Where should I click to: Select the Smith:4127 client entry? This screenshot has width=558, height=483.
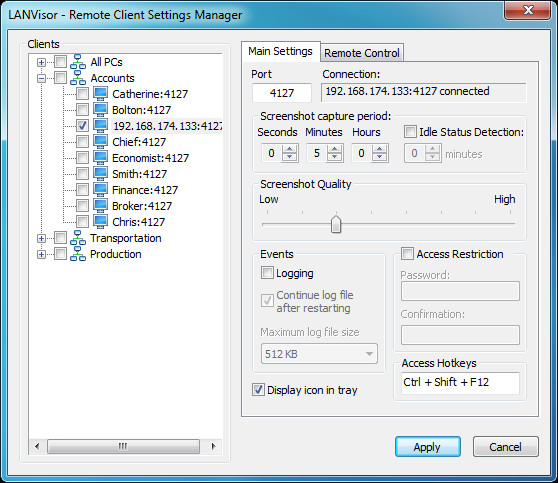click(x=139, y=174)
